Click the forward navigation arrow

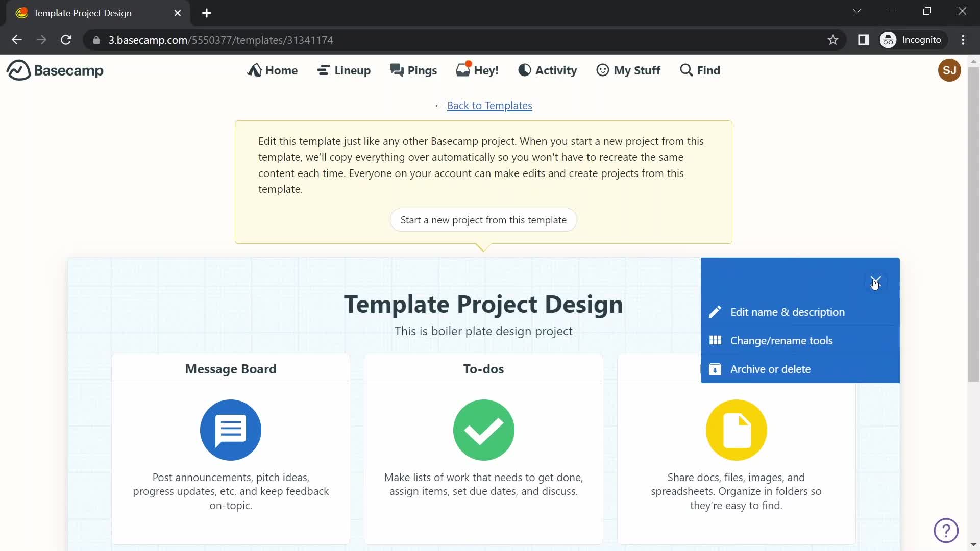click(x=41, y=40)
